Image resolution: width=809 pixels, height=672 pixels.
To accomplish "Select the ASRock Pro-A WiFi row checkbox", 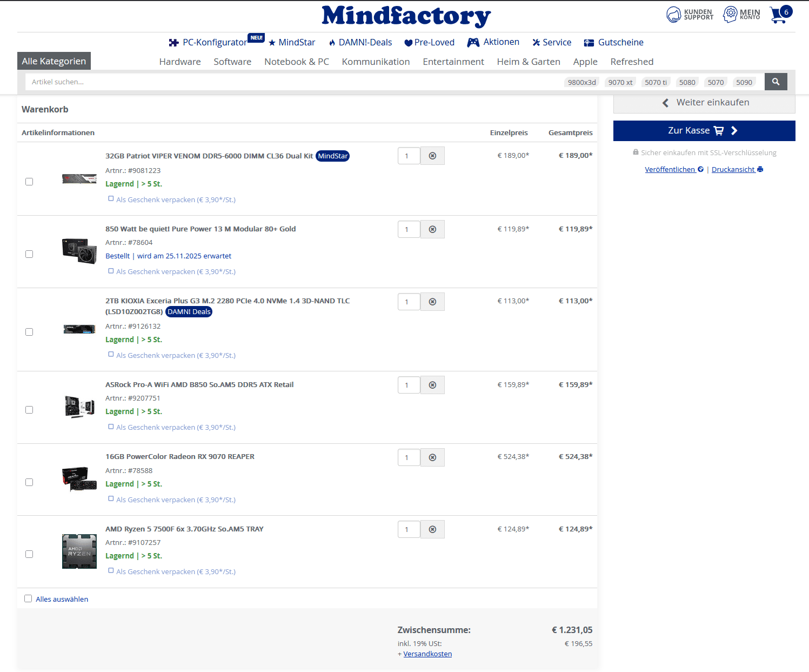I will coord(29,410).
